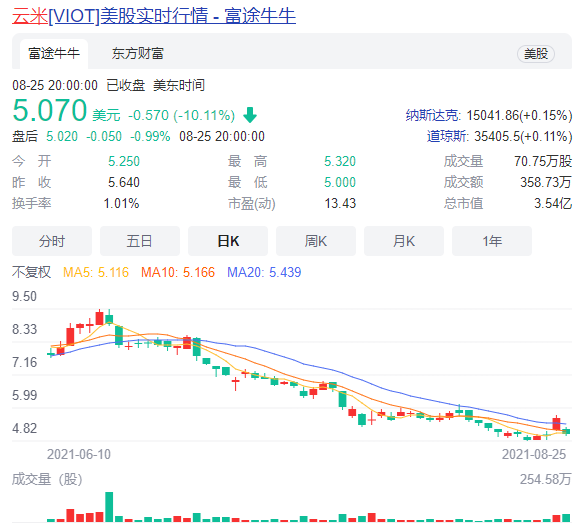Click the 不复权 label
Screen dimensions: 582x530
pos(32,272)
